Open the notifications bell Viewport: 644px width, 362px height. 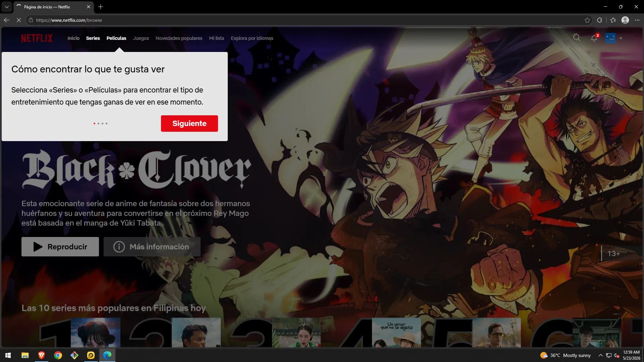point(594,38)
